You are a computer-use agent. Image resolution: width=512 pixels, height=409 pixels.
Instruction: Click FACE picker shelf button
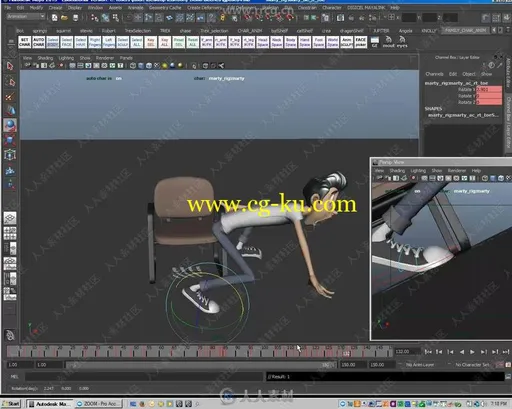tap(361, 42)
